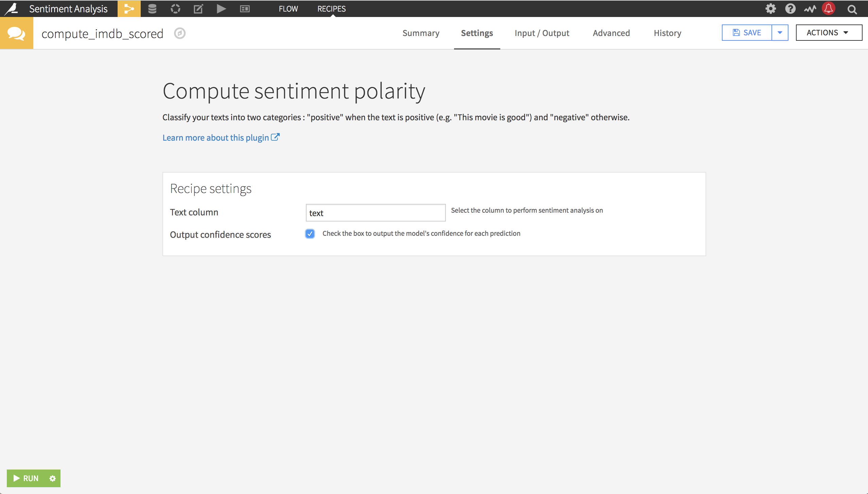868x494 pixels.
Task: Click the refresh/sync icon in toolbar
Action: click(x=175, y=9)
